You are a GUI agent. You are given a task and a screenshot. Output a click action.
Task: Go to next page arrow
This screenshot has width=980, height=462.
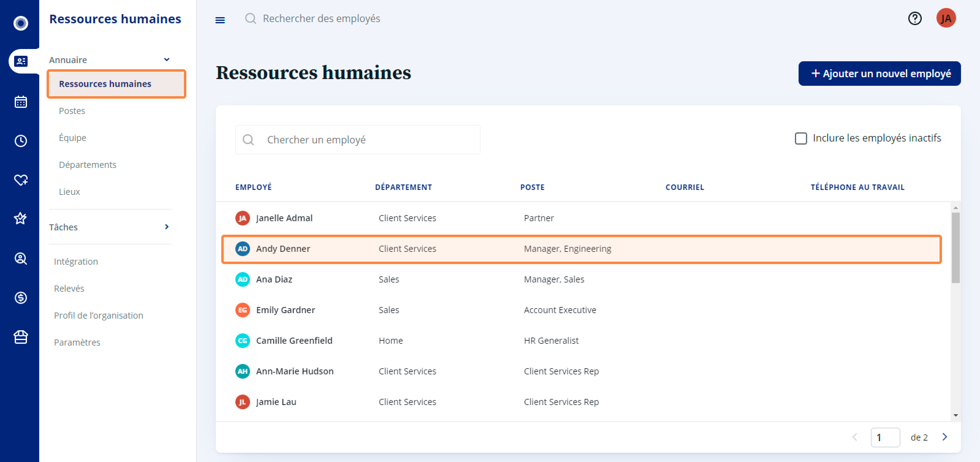click(945, 437)
